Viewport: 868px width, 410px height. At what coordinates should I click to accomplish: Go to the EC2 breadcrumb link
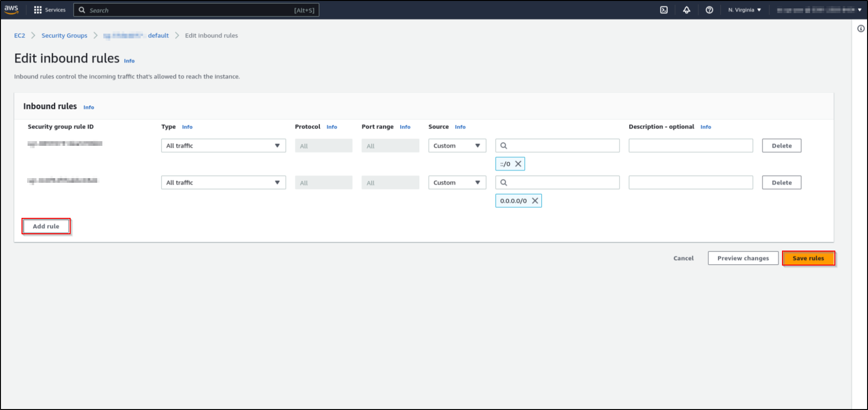pos(20,36)
